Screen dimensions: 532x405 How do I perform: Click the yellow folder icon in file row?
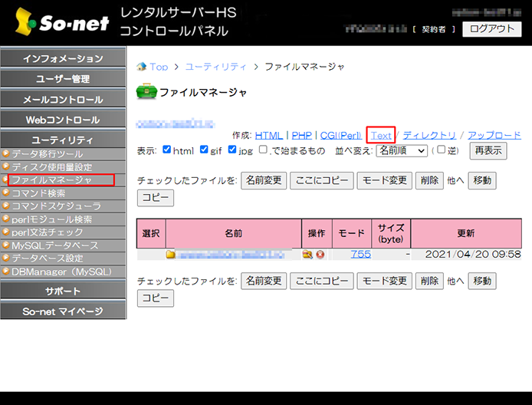171,254
